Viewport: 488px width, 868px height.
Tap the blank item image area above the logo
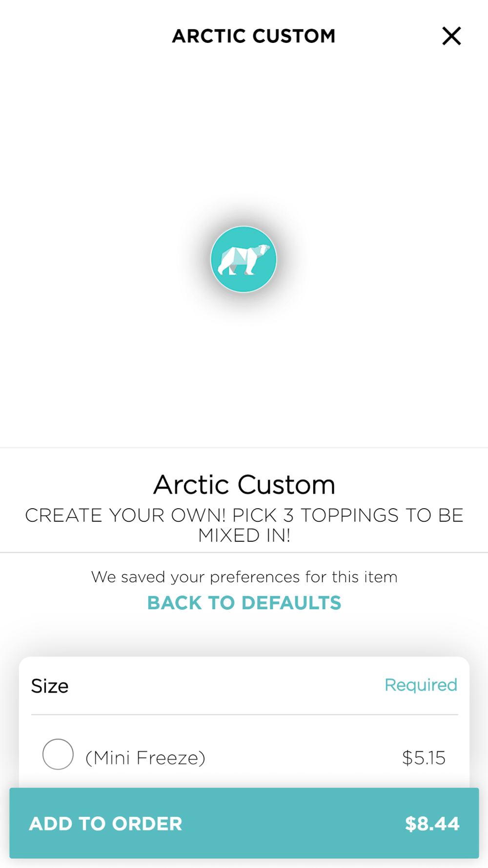pyautogui.click(x=244, y=137)
